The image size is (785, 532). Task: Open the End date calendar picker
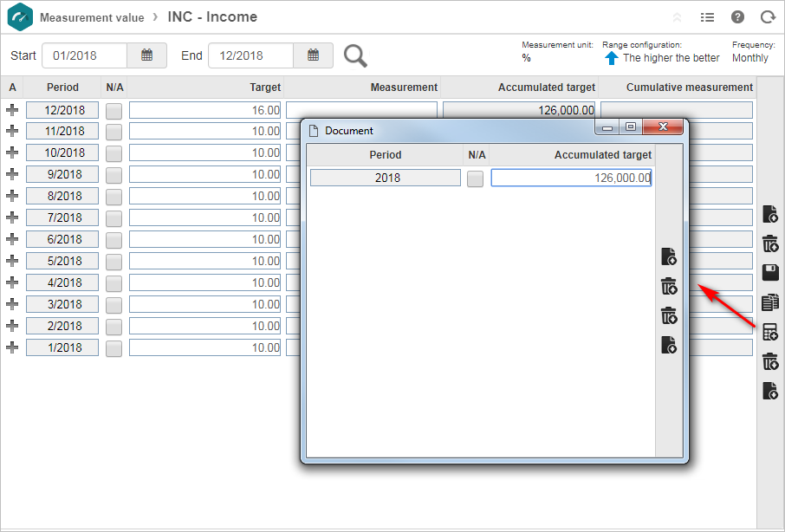pyautogui.click(x=313, y=55)
